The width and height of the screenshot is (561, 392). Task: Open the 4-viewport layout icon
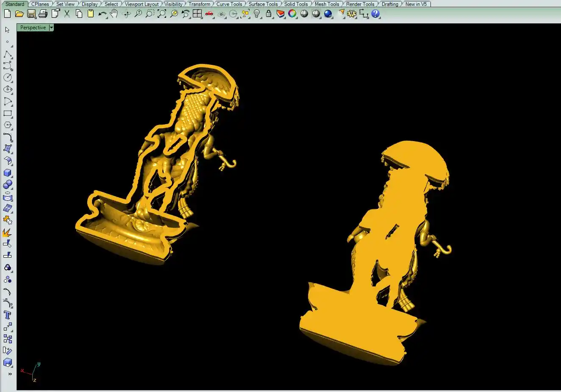pos(197,14)
